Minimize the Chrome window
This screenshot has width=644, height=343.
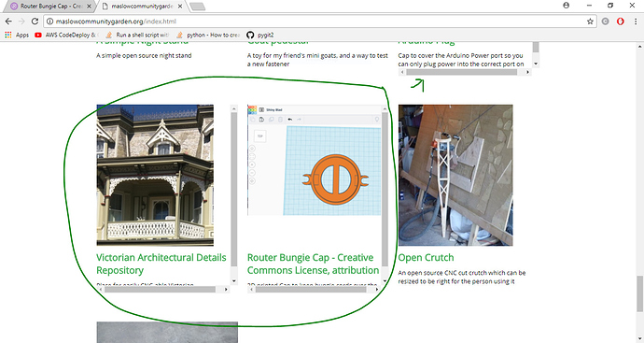(x=589, y=6)
